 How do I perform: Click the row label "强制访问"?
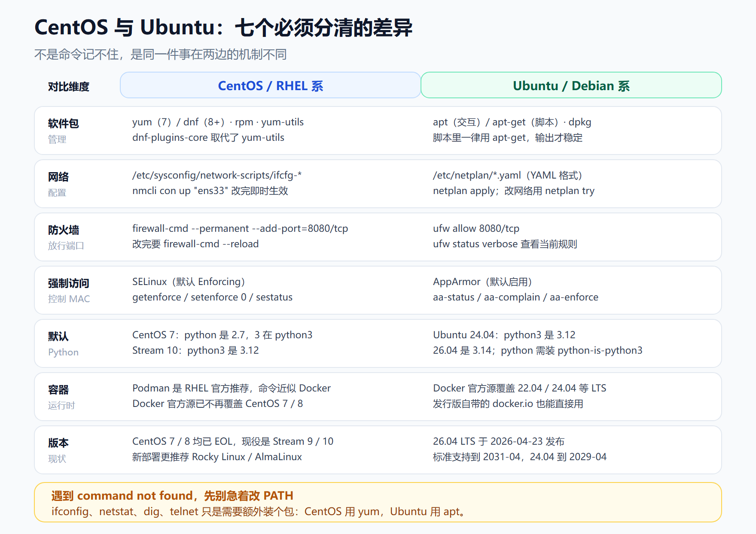pyautogui.click(x=69, y=283)
